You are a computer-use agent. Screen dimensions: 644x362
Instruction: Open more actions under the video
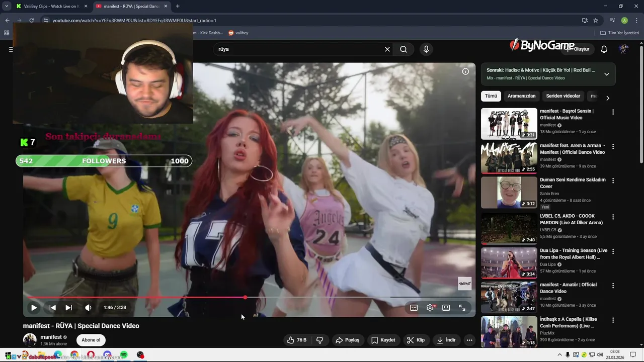coord(469,340)
